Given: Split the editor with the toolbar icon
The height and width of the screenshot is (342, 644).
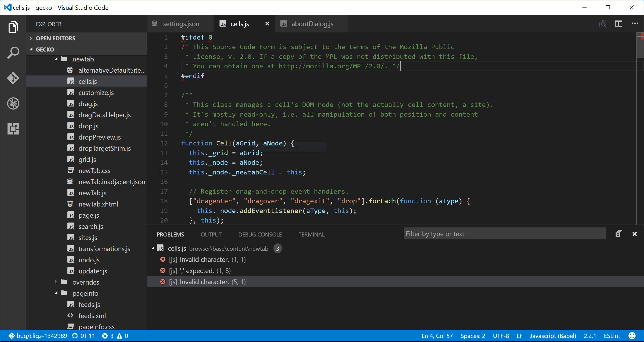Looking at the screenshot, I should (618, 24).
